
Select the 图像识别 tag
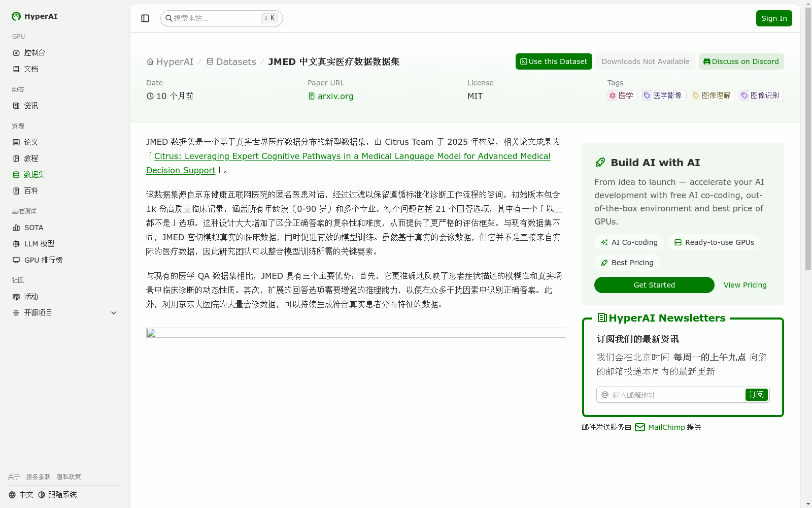tap(761, 96)
